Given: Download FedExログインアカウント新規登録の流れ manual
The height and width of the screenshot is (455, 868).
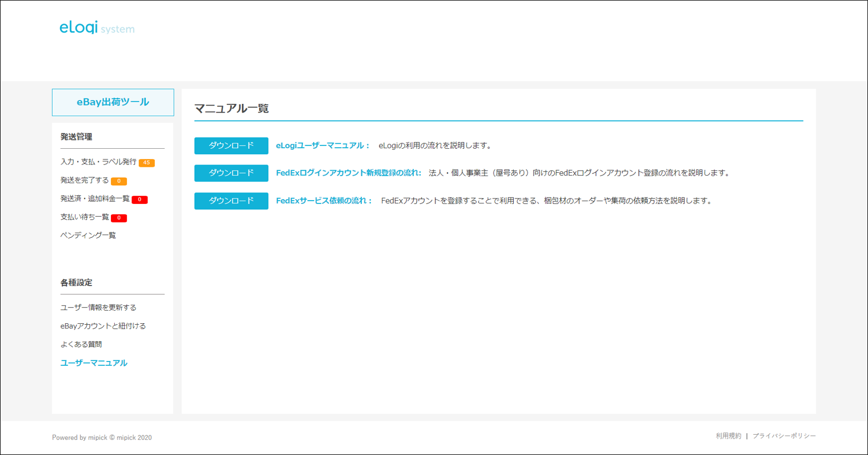Looking at the screenshot, I should click(x=231, y=173).
